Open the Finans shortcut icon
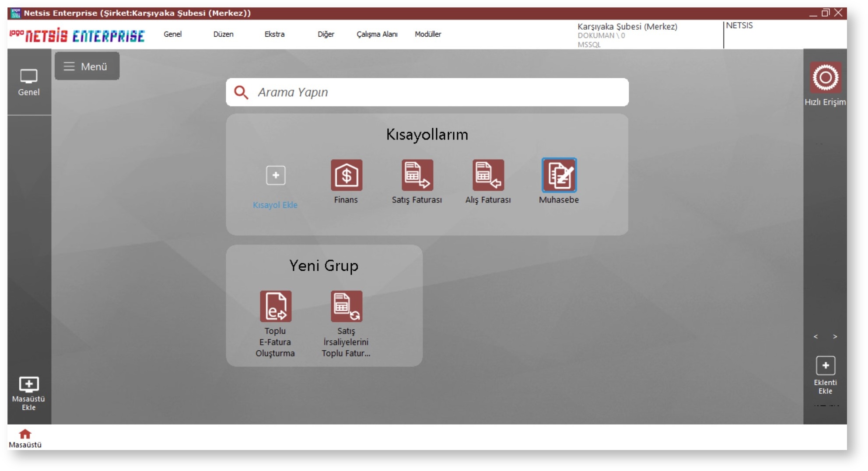This screenshot has height=471, width=868. pyautogui.click(x=346, y=175)
